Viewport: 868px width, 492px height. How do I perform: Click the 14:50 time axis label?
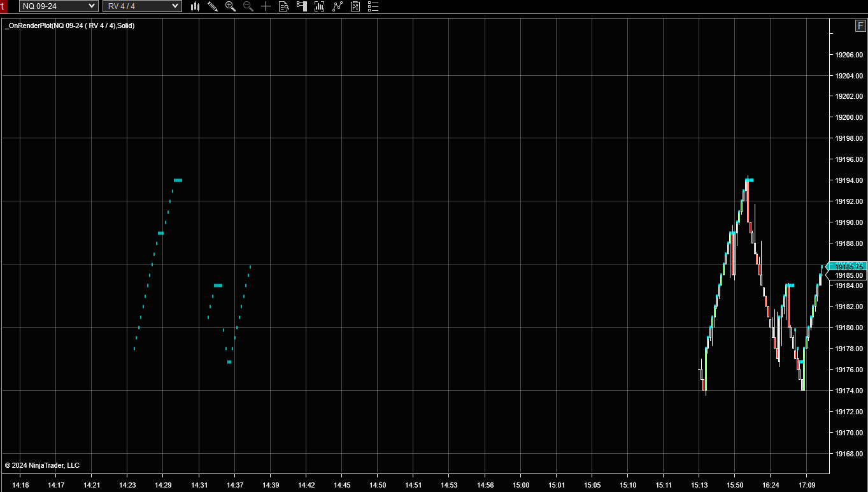pyautogui.click(x=378, y=485)
